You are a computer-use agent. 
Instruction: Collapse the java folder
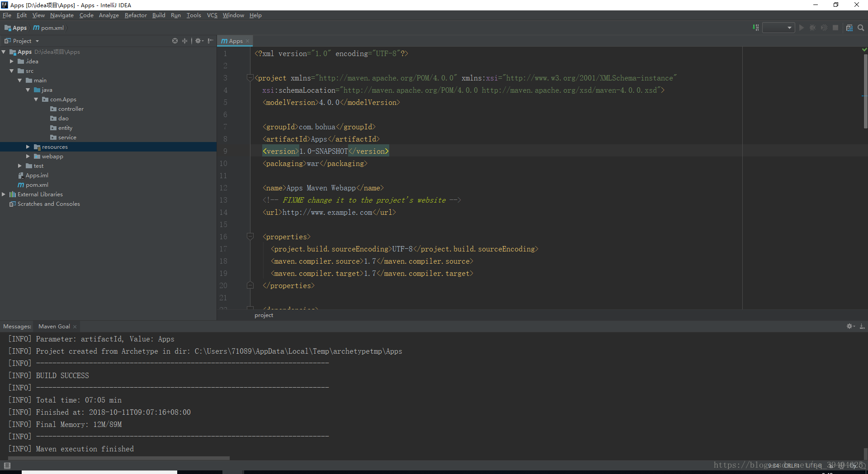click(28, 90)
